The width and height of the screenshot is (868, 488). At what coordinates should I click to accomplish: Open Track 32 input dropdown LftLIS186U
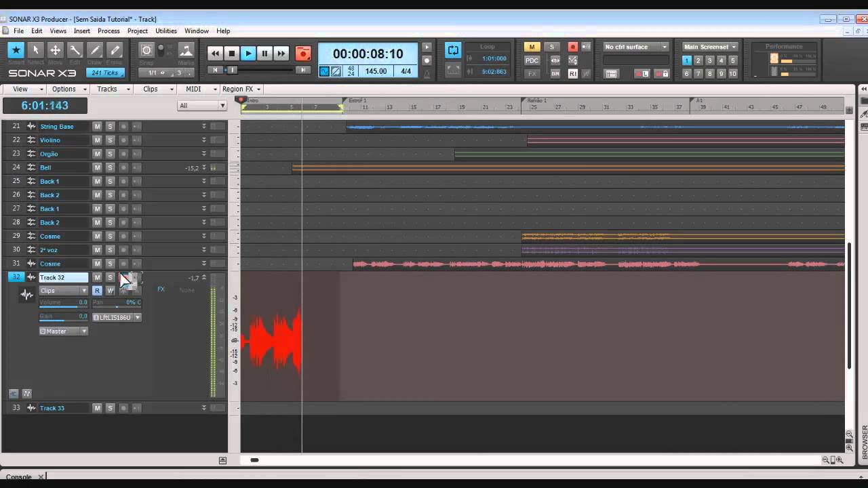click(117, 317)
